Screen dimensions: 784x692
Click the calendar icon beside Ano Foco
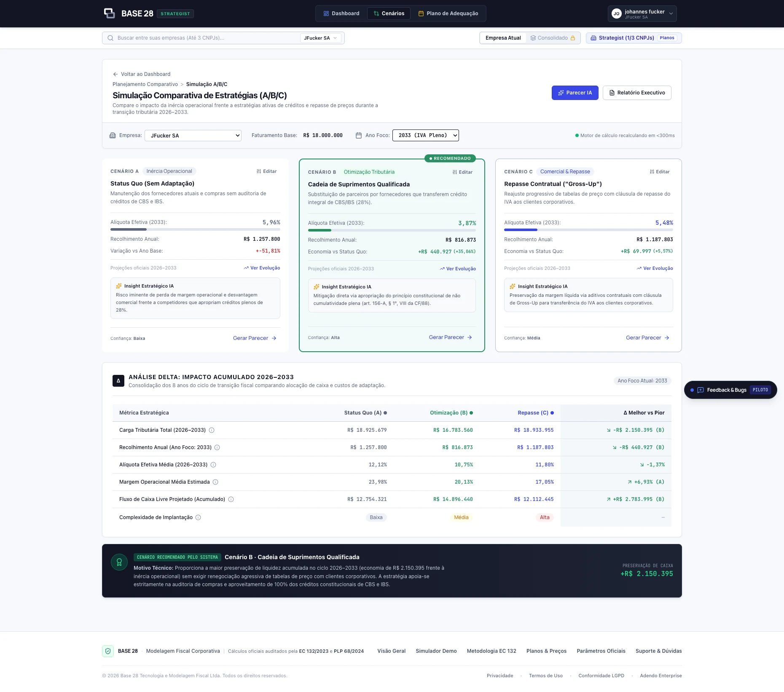point(359,135)
